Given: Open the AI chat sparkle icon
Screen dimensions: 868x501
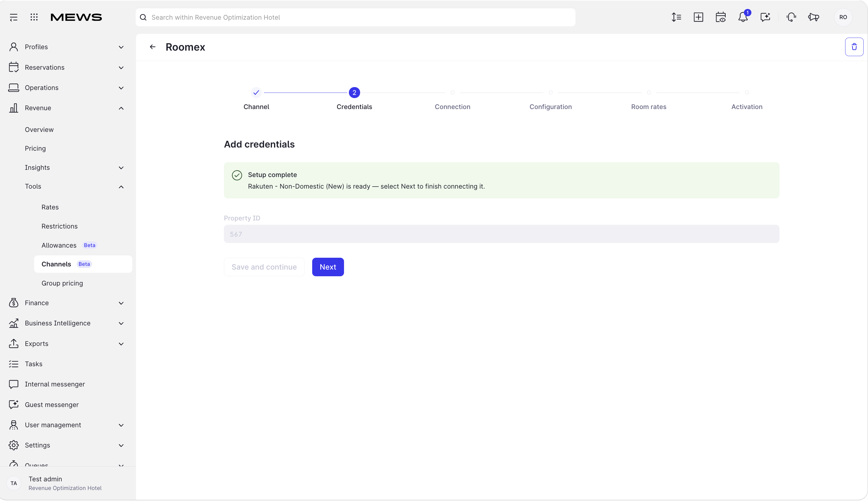Looking at the screenshot, I should [765, 17].
